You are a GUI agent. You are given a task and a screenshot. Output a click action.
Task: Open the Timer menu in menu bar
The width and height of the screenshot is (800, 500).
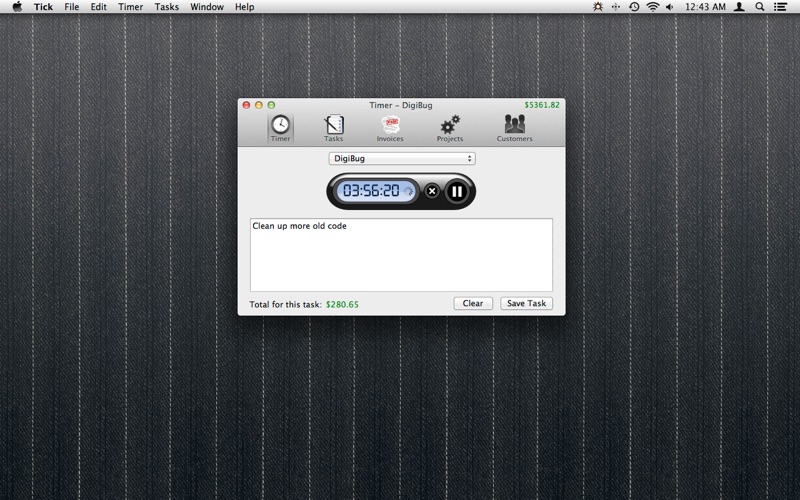tap(131, 7)
